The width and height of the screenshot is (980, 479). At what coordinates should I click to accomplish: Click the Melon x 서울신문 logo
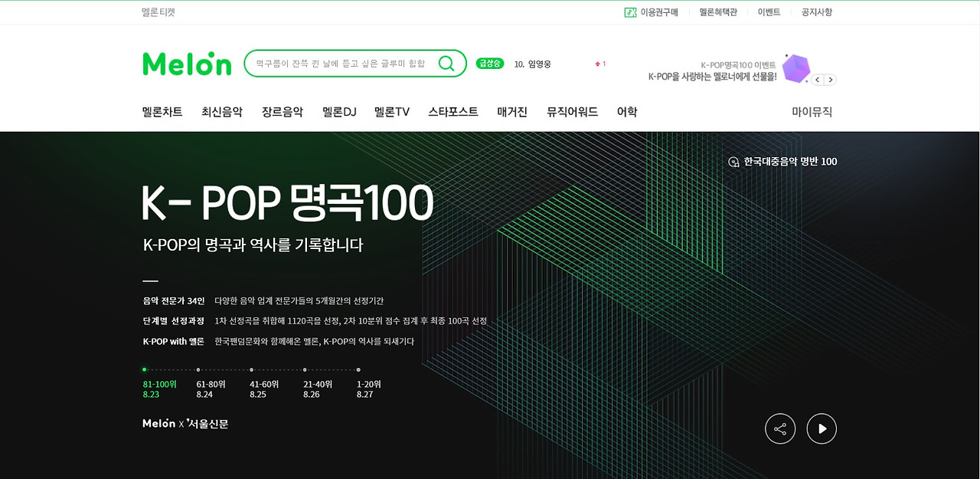(185, 423)
